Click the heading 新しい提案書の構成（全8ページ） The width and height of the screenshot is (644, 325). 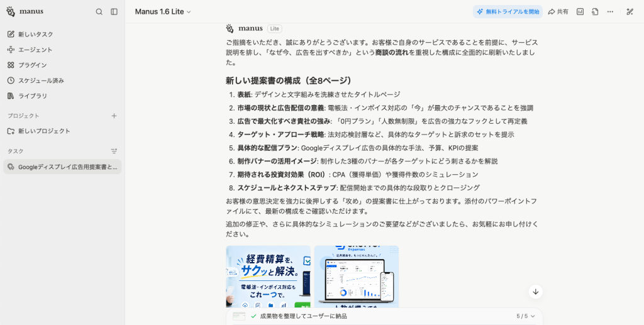(x=288, y=81)
